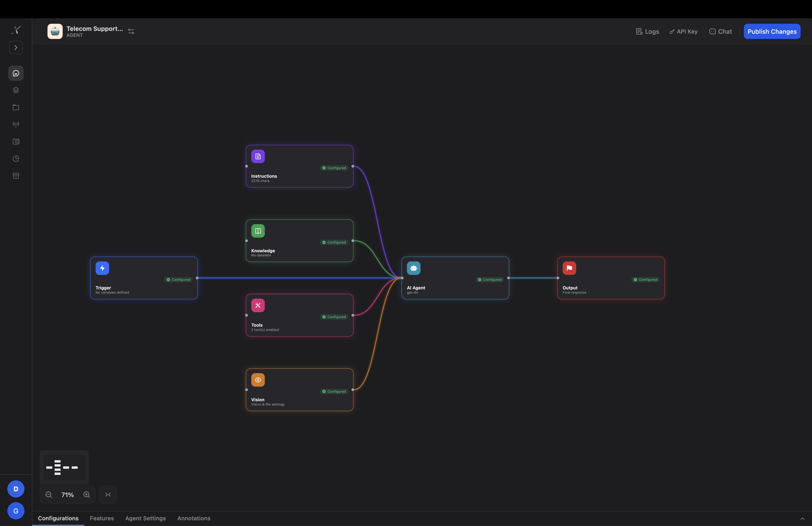The image size is (812, 526).
Task: Select the Tools node title
Action: coord(257,325)
